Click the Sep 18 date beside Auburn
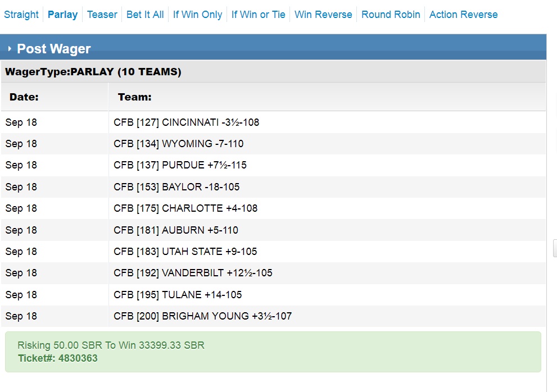The height and width of the screenshot is (392, 557). [21, 230]
